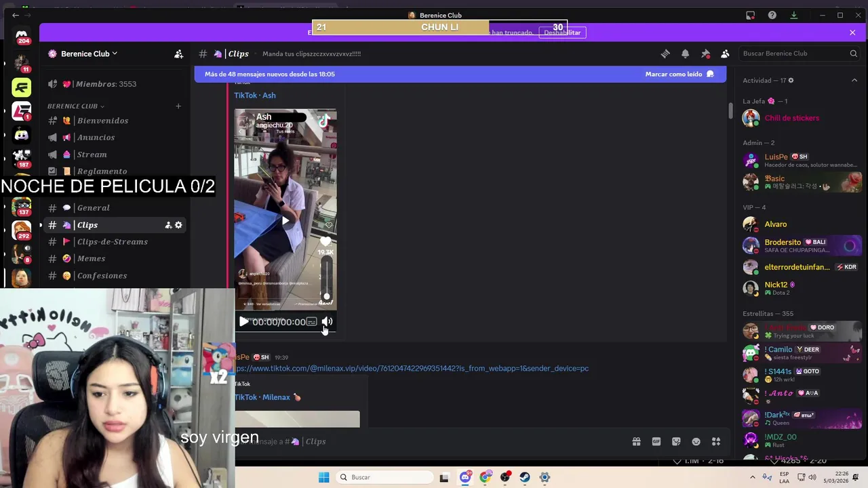Click create invite icon on Clips channel
This screenshot has height=488, width=868.
[168, 225]
